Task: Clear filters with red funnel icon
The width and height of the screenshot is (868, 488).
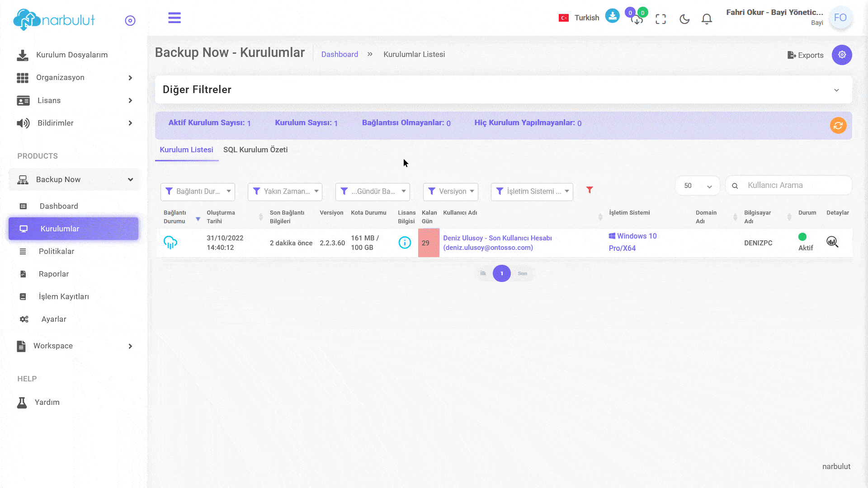Action: [x=590, y=190]
